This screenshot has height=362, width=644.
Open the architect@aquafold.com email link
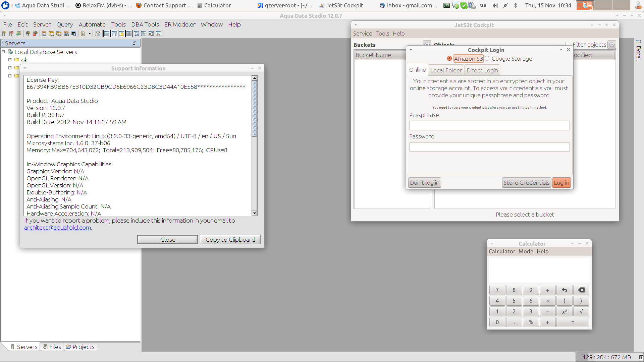pyautogui.click(x=57, y=228)
